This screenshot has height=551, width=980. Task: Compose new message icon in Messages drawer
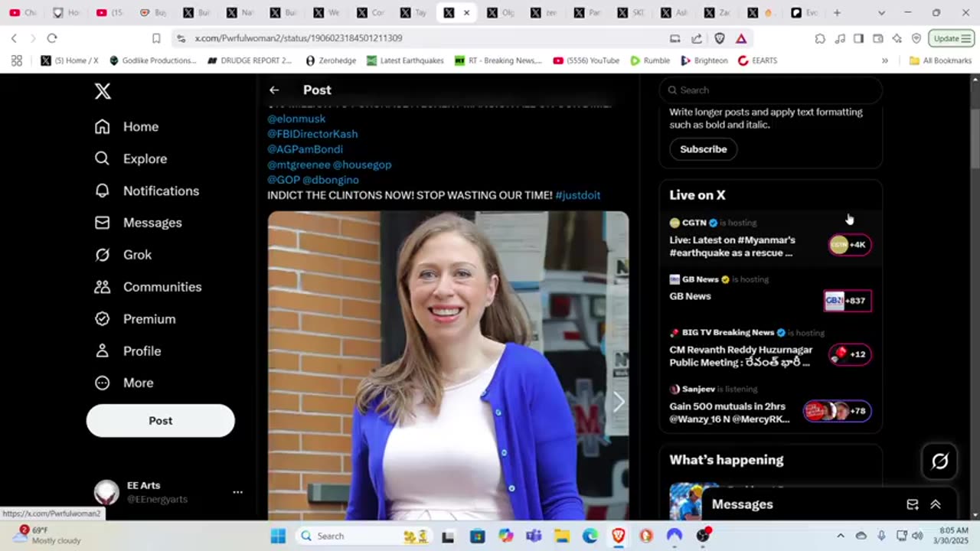(x=913, y=504)
